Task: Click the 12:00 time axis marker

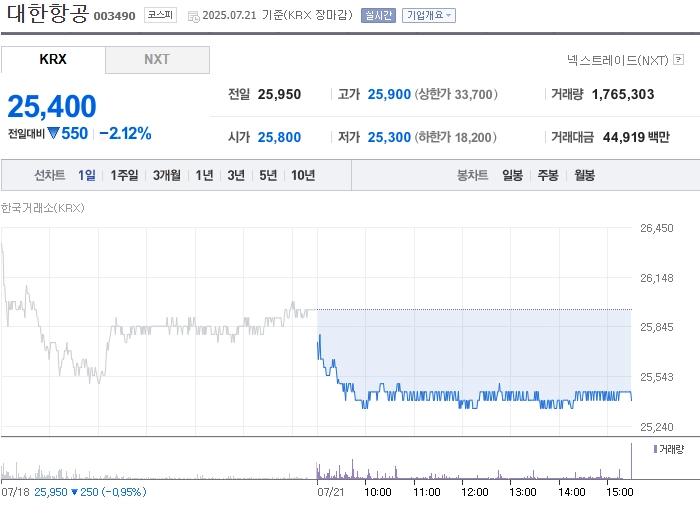Action: click(475, 492)
